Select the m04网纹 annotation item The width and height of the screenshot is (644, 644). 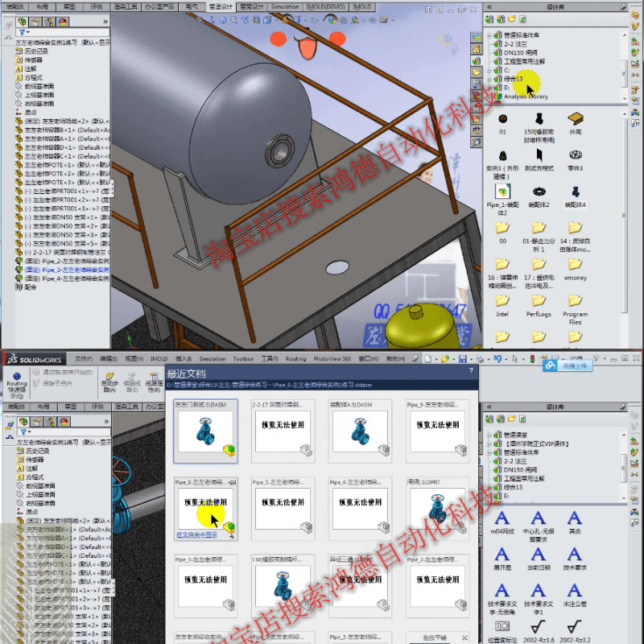[x=502, y=522]
